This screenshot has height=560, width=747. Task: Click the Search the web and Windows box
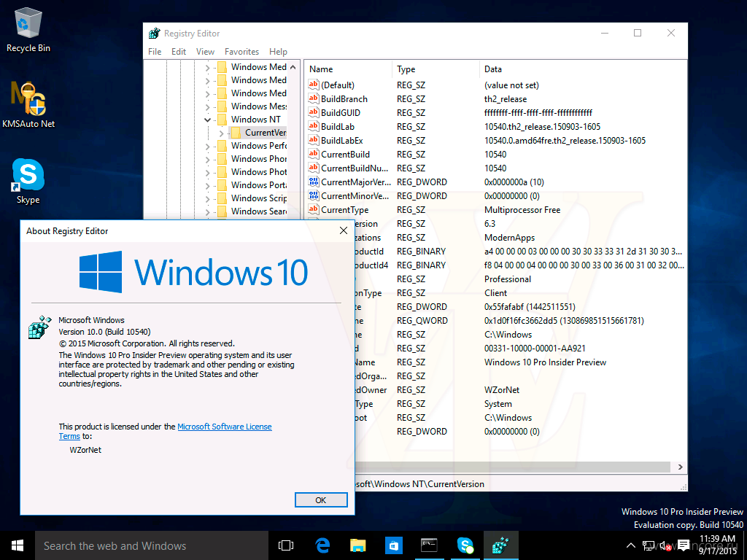pos(152,545)
